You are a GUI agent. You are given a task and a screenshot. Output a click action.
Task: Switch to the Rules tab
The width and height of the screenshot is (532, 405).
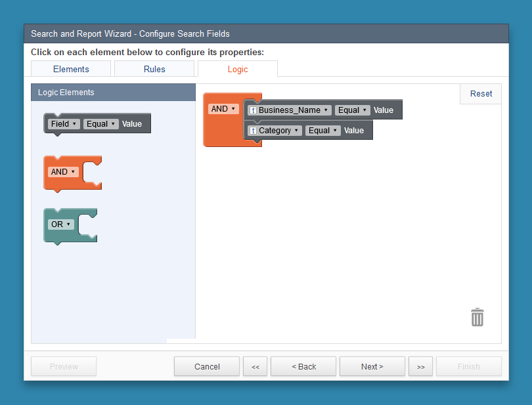154,68
